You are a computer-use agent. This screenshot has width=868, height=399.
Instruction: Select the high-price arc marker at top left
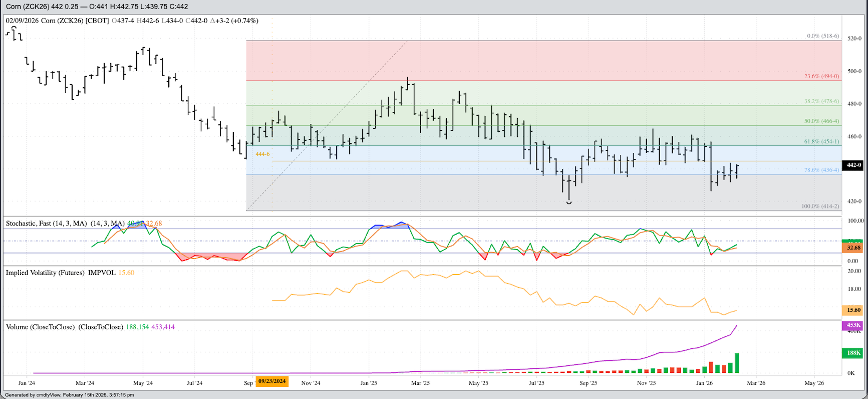tap(14, 28)
